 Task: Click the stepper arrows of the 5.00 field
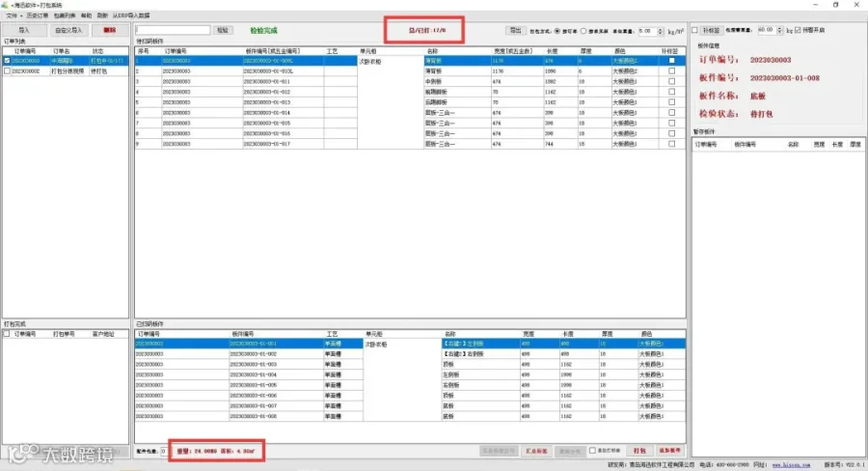tap(661, 31)
